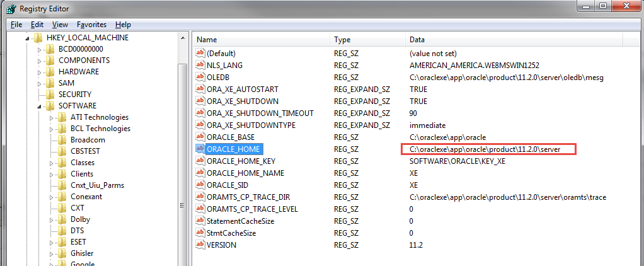Click the CXT folder icon
Image resolution: width=644 pixels, height=266 pixels.
[62, 208]
